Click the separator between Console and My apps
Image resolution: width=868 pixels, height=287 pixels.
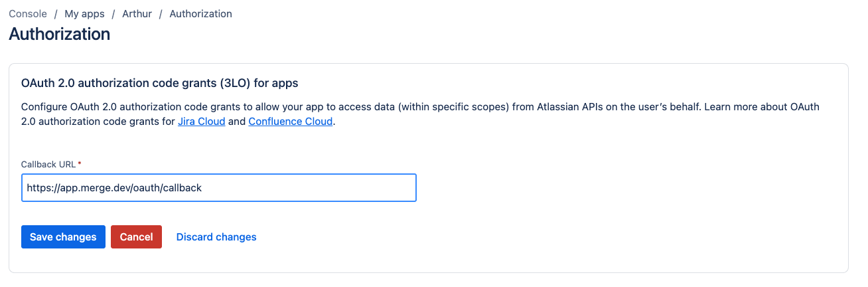(56, 13)
